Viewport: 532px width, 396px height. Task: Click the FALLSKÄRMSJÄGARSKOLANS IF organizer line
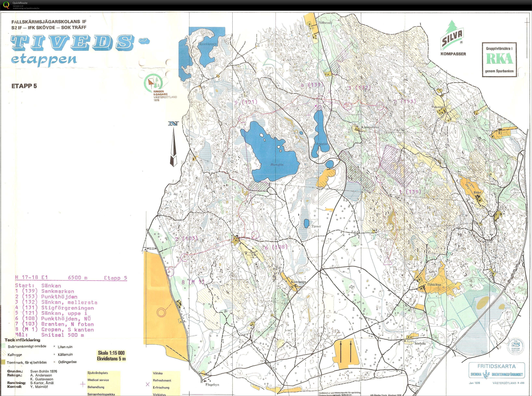tap(49, 22)
